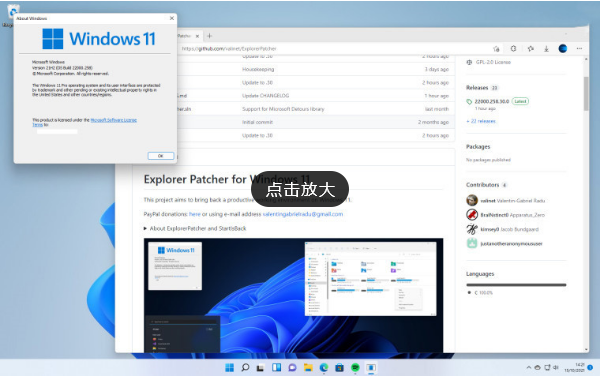The width and height of the screenshot is (600, 379).
Task: Open taskbar Search
Action: coord(245,368)
